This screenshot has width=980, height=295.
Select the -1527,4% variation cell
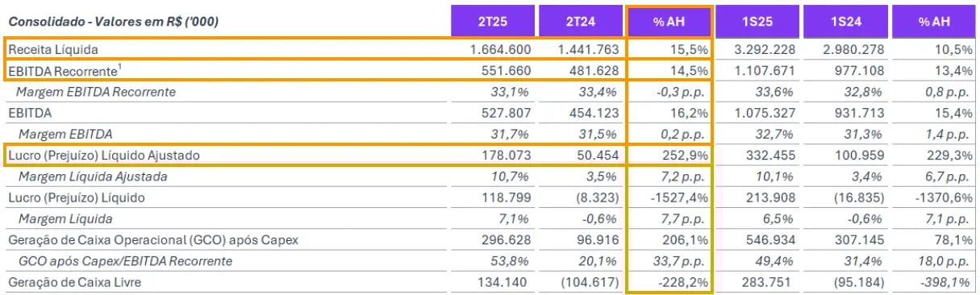[678, 197]
